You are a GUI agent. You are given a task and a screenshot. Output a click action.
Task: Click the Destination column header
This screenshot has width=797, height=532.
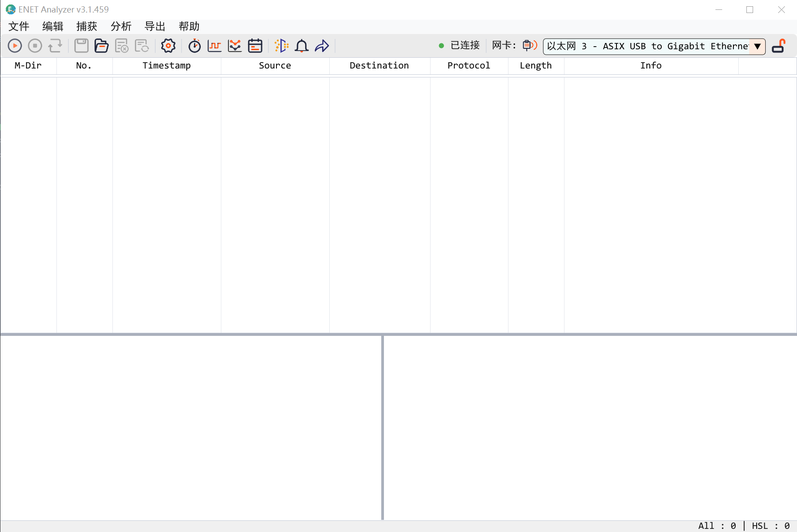coord(379,65)
